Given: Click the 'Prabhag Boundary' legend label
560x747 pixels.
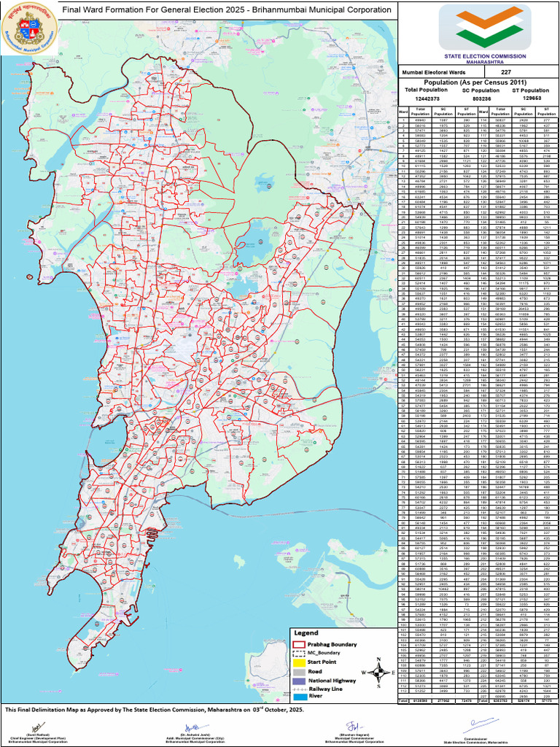Looking at the screenshot, I should click(332, 645).
